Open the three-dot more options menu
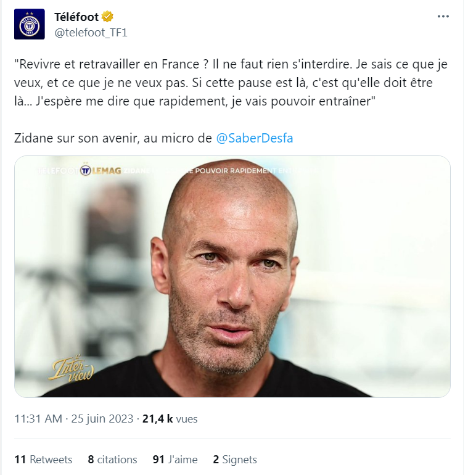This screenshot has width=476, height=475. (x=443, y=17)
